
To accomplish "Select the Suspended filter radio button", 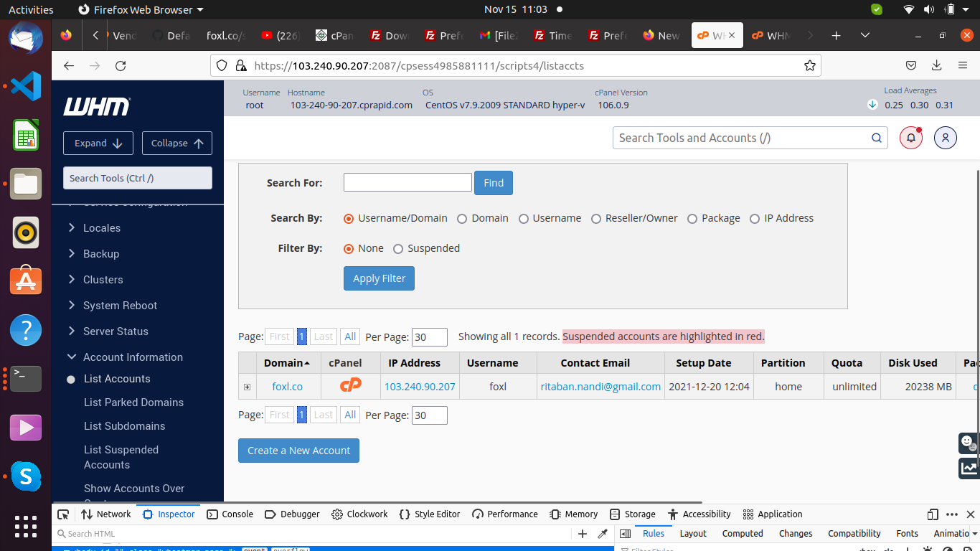I will tap(398, 249).
